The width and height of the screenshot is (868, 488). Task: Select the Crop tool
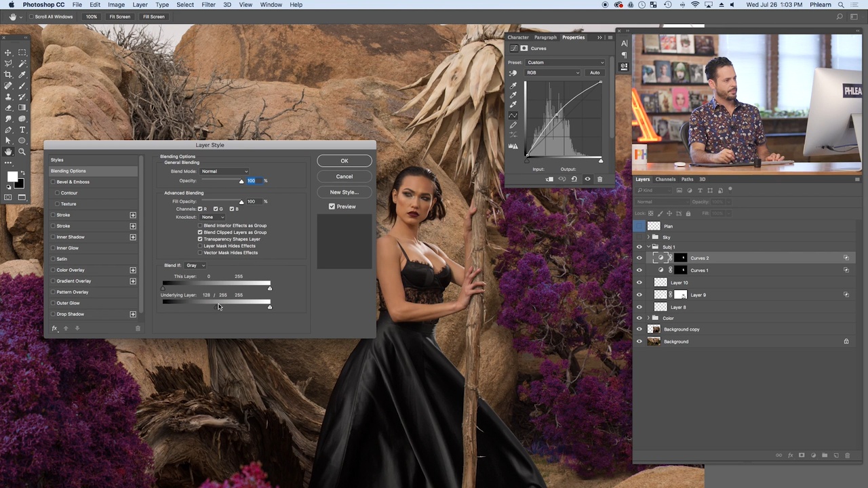[x=8, y=75]
